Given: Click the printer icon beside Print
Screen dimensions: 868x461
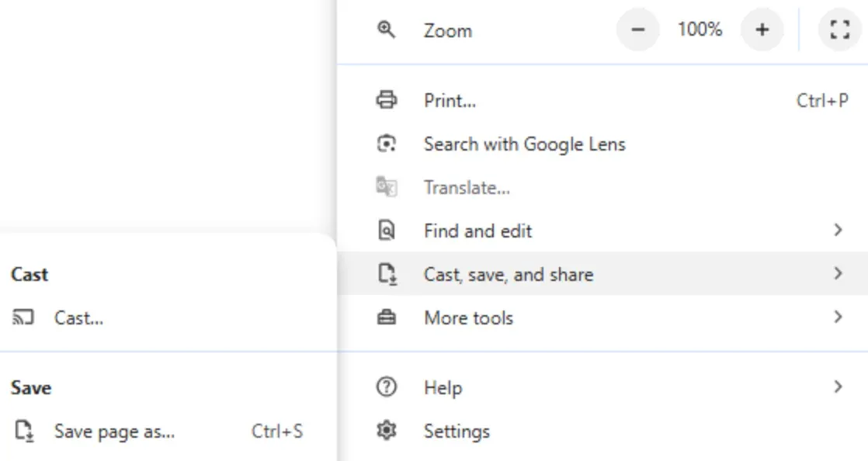Looking at the screenshot, I should point(386,100).
